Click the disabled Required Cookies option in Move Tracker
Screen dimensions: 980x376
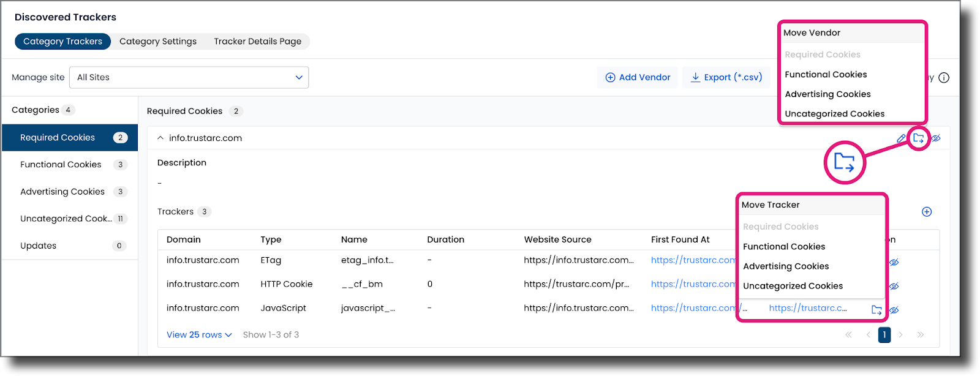coord(780,227)
